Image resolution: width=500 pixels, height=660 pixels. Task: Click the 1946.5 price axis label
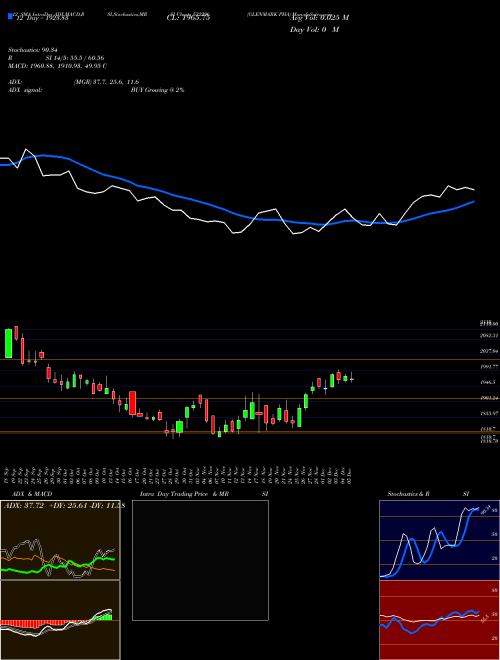[x=488, y=382]
